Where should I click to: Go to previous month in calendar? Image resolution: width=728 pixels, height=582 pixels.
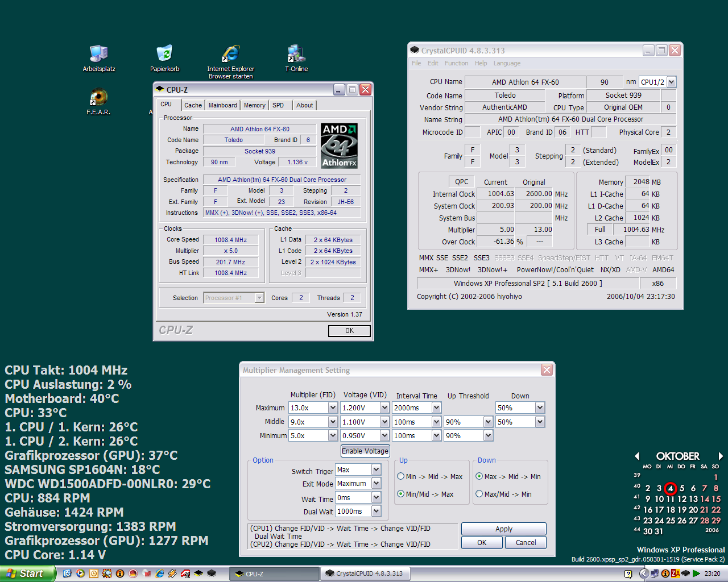(637, 456)
